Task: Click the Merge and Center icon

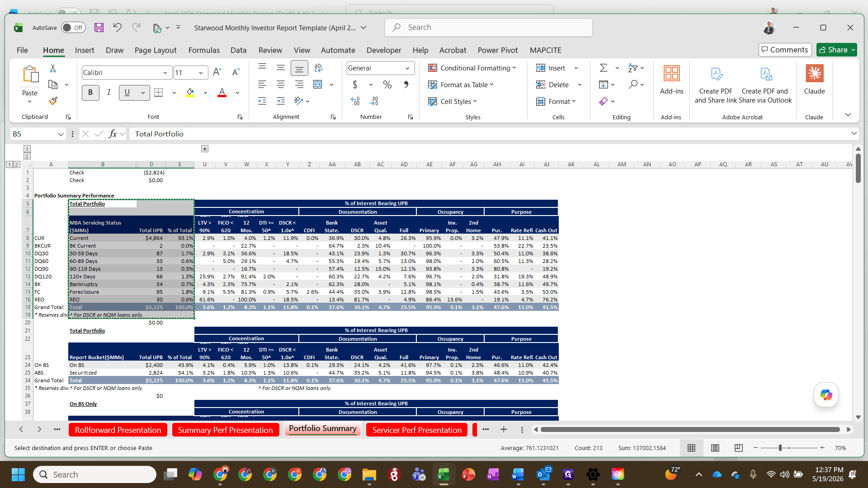Action: [318, 84]
